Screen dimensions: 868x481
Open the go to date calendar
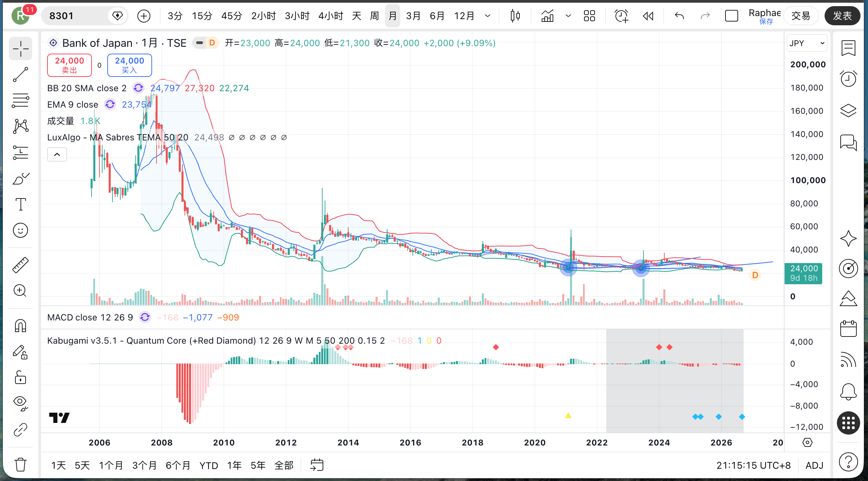point(317,465)
